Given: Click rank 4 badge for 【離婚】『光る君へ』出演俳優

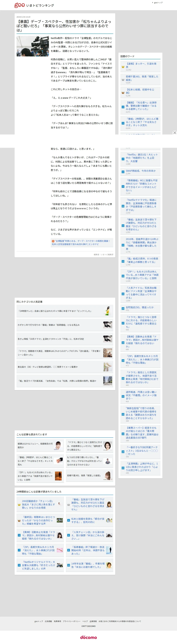Looking at the screenshot, I should [123, 107].
